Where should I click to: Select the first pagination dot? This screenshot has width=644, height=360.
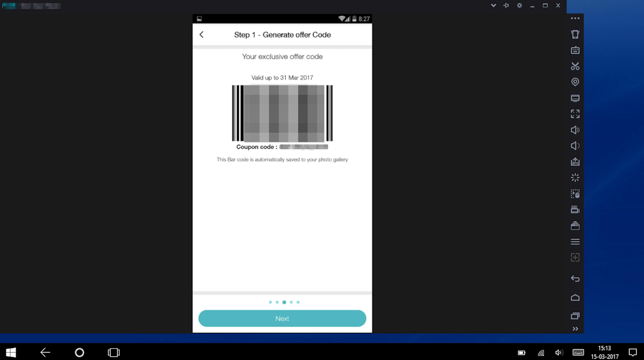tap(270, 302)
